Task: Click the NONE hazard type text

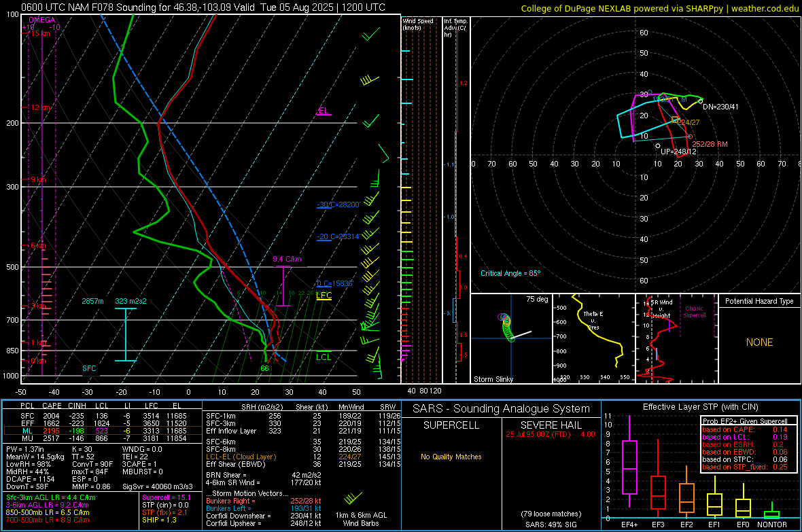Action: [x=759, y=342]
